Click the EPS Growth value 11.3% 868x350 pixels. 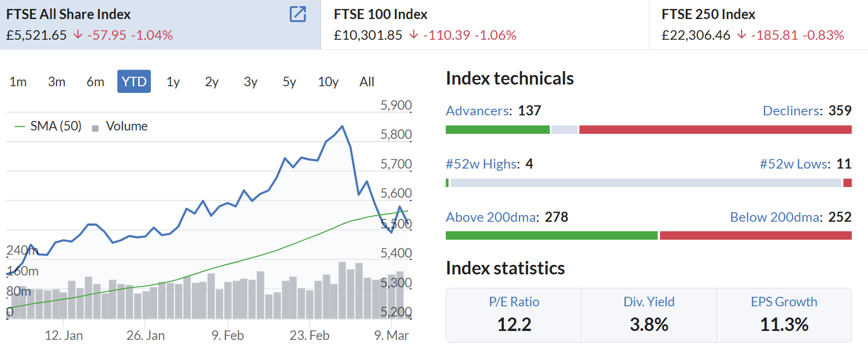[784, 324]
